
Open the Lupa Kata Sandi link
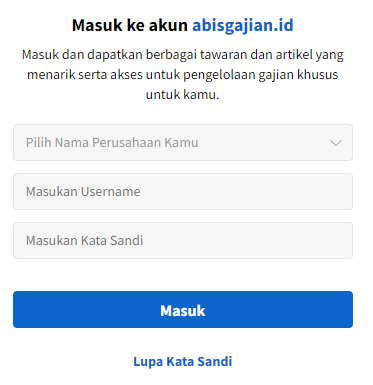(183, 362)
